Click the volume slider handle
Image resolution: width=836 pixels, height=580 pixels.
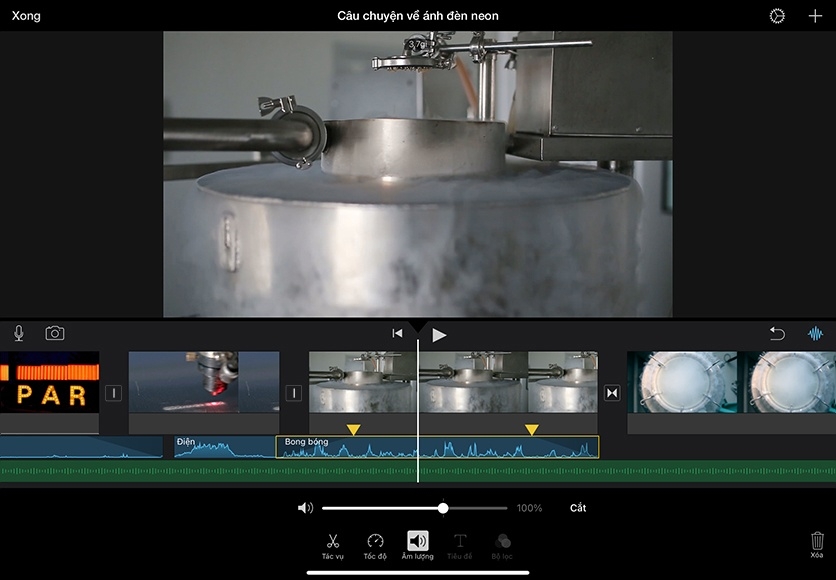(443, 508)
